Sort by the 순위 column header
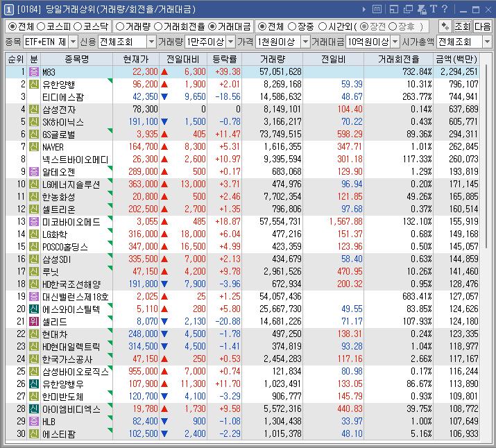The width and height of the screenshot is (496, 448). tap(16, 59)
